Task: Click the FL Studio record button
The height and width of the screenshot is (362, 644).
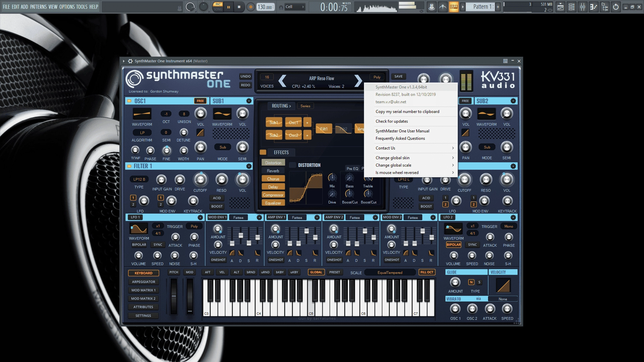Action: pos(250,7)
